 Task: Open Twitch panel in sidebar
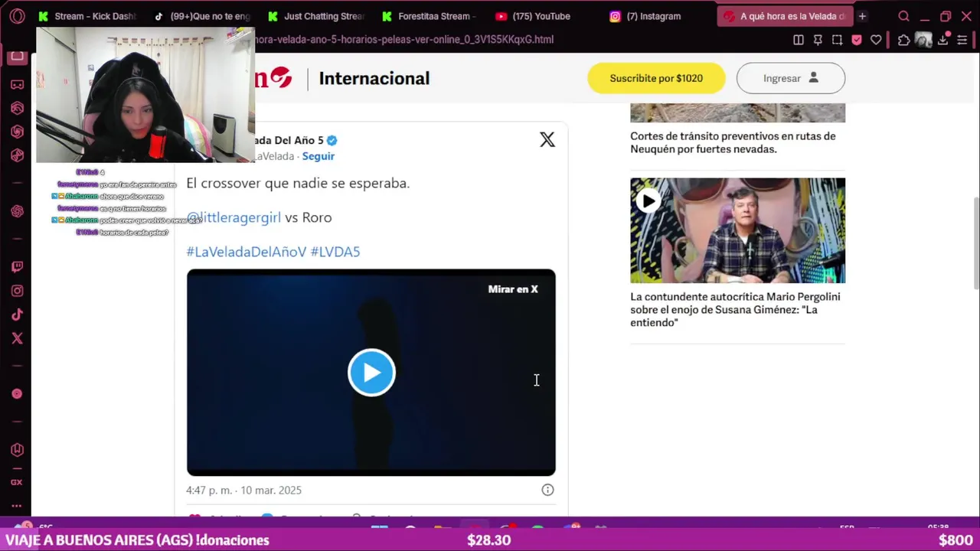tap(17, 267)
